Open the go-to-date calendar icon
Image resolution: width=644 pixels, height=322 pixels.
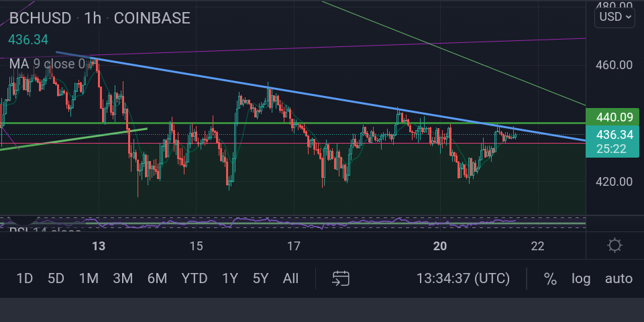pyautogui.click(x=341, y=278)
